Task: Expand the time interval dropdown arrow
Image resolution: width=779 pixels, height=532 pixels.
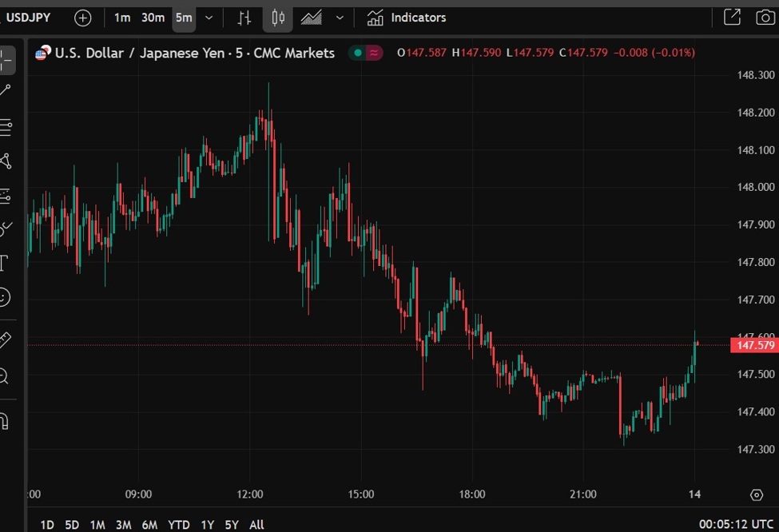Action: 209,18
